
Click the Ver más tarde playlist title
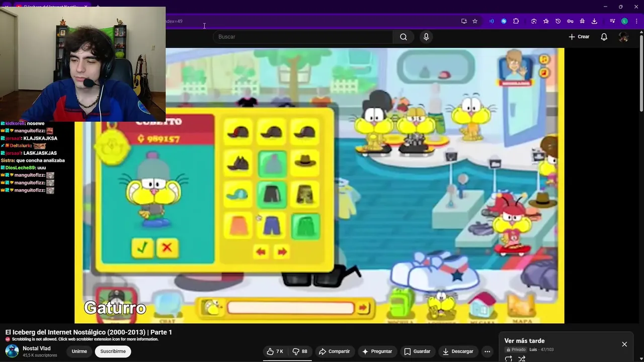[x=524, y=341]
